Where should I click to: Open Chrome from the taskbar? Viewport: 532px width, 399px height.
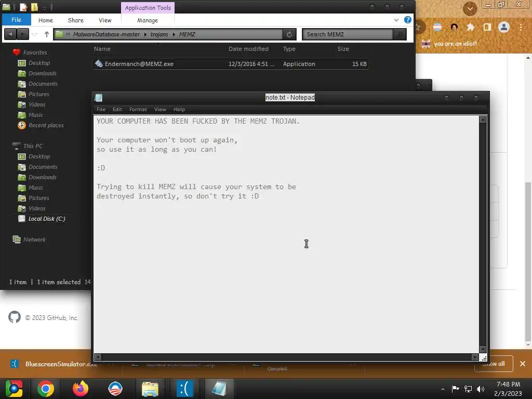tap(46, 389)
